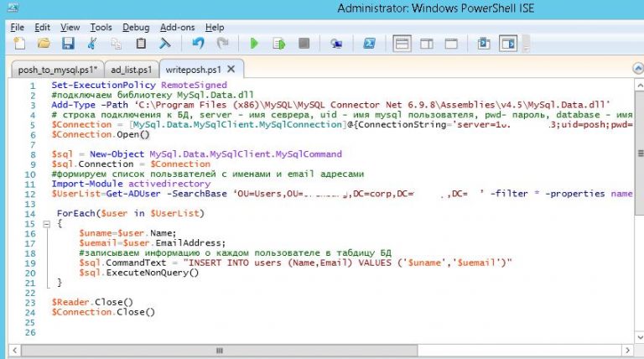Open the View menu
Screen dimensions: 644x359
click(x=70, y=28)
